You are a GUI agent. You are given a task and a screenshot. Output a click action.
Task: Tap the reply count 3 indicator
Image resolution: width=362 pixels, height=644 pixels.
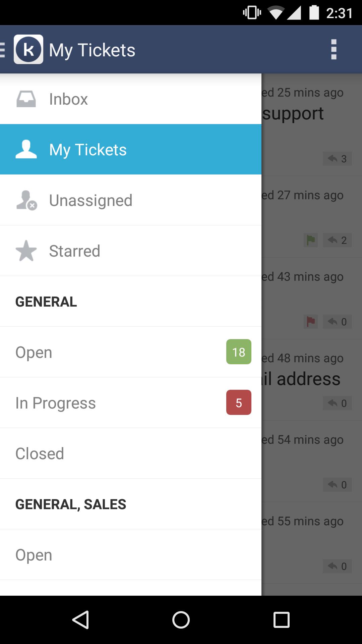(x=337, y=159)
